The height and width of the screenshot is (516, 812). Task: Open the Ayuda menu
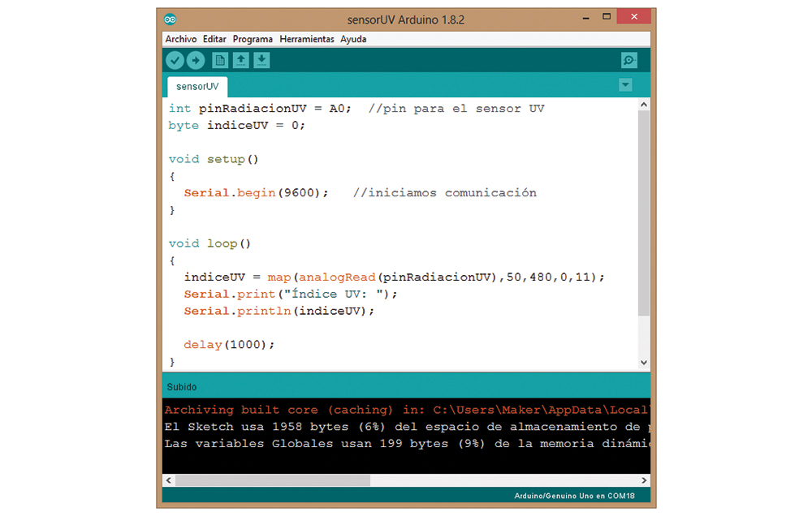click(x=353, y=39)
